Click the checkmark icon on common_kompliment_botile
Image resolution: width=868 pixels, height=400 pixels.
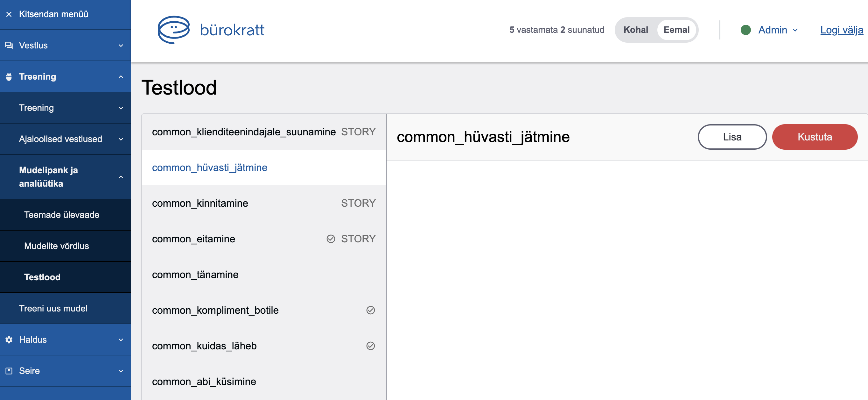click(371, 310)
